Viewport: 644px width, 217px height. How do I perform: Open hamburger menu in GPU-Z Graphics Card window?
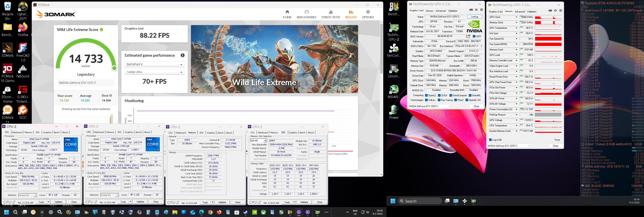click(x=482, y=10)
